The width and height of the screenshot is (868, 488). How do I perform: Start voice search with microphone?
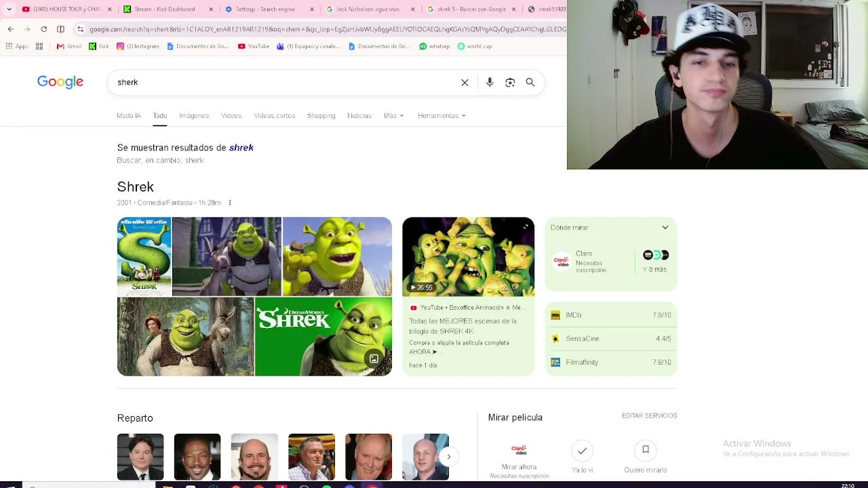[490, 83]
